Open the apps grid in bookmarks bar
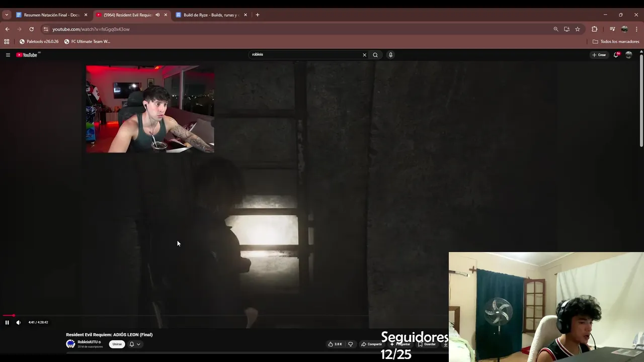644x362 pixels. (x=7, y=42)
